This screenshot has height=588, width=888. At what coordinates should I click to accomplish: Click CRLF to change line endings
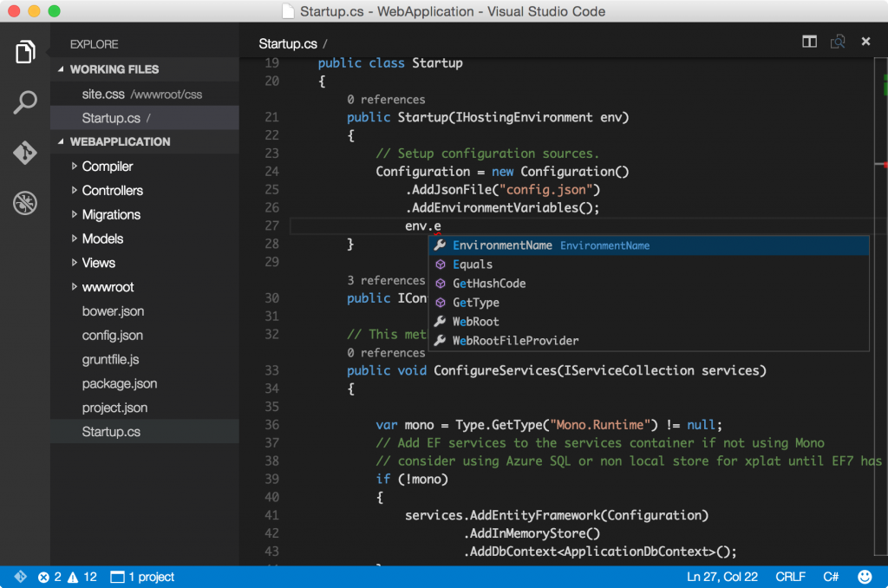pyautogui.click(x=790, y=577)
